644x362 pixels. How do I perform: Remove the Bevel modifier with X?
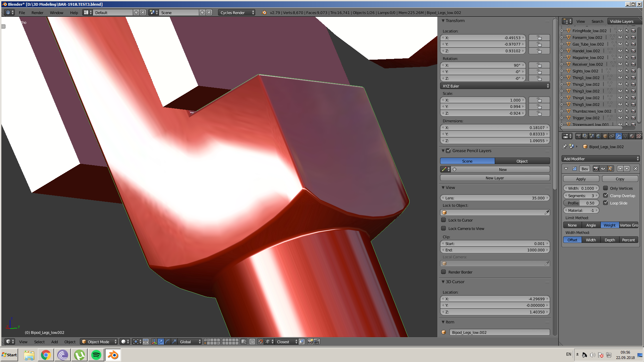(x=635, y=169)
